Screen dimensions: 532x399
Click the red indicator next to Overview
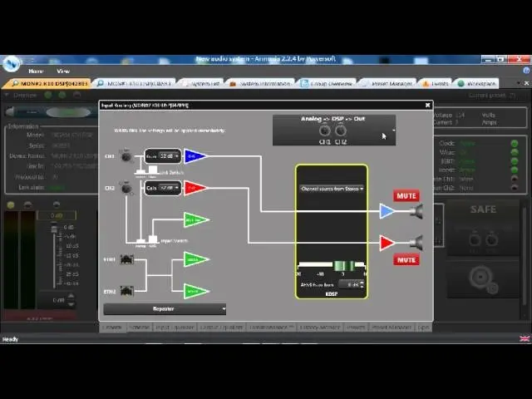point(77,96)
